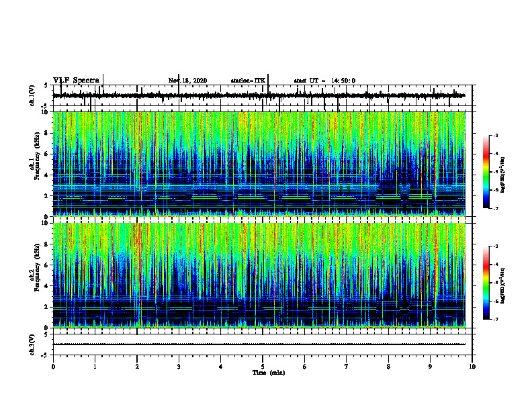Click the ch.3 flat waveform trace
Screen dimensions: 532x411
coord(259,345)
